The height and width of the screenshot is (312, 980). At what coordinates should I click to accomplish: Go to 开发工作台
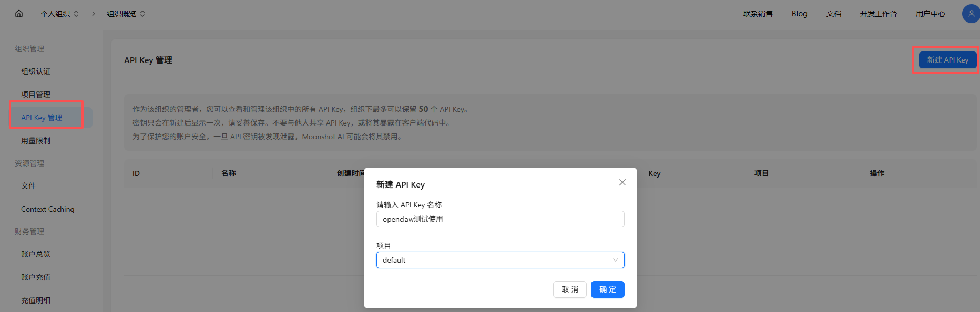click(879, 14)
